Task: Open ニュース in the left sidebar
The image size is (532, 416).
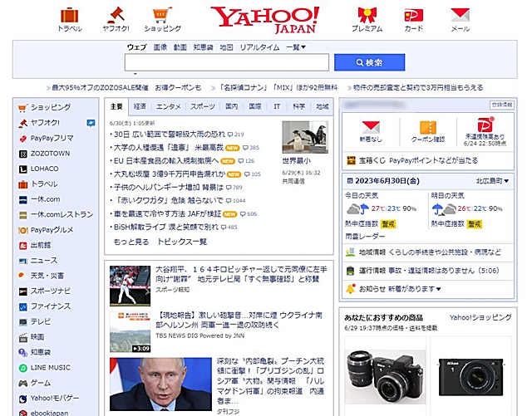Action: pyautogui.click(x=44, y=261)
